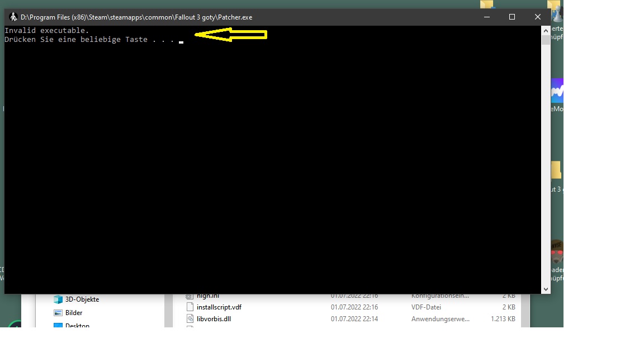Select Desktop in the Explorer navigation pane
The height and width of the screenshot is (362, 644).
point(77,325)
